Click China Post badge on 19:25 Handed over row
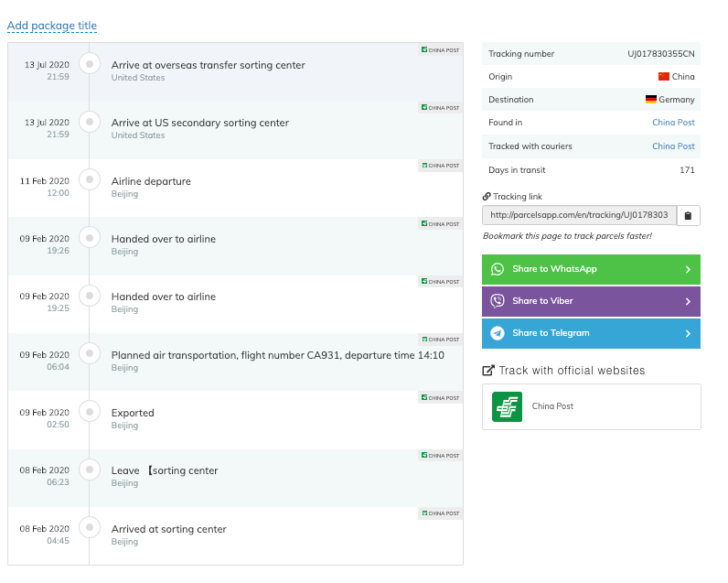The width and height of the screenshot is (728, 583). coord(440,282)
